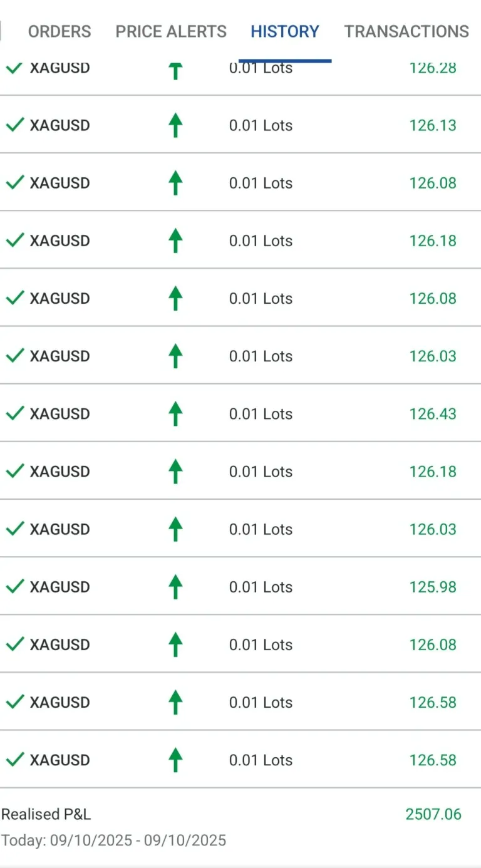Click the checkmark next to the 125.98 trade
The width and height of the screenshot is (481, 868).
pos(14,586)
